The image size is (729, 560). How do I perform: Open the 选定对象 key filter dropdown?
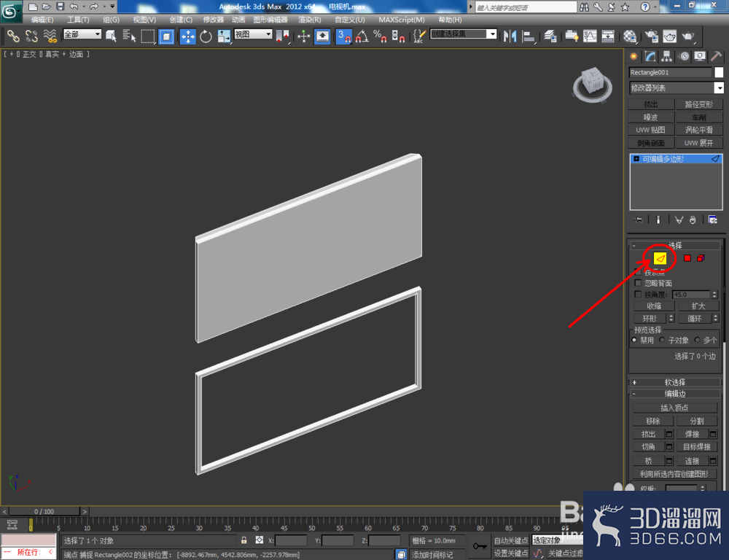[557, 540]
